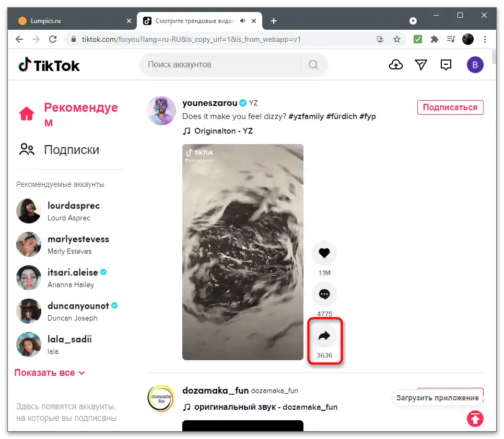504x439 pixels.
Task: Open the #yzfamily hashtag
Action: 306,116
